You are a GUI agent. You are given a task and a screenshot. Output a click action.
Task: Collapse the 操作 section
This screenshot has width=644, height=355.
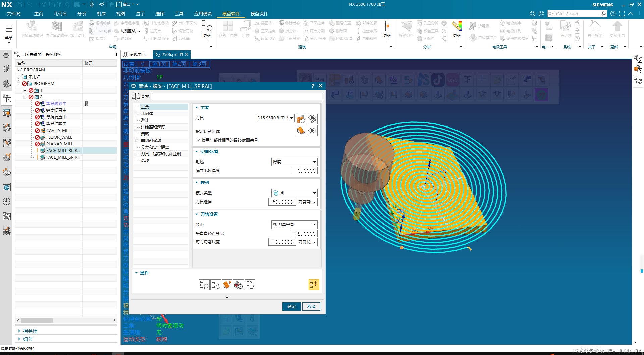click(x=136, y=273)
